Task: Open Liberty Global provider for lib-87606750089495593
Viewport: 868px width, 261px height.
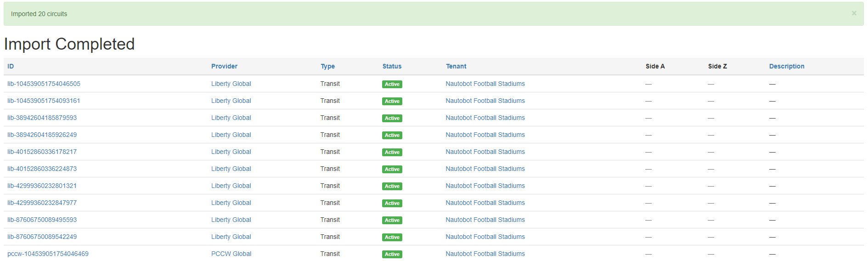Action: (x=231, y=220)
